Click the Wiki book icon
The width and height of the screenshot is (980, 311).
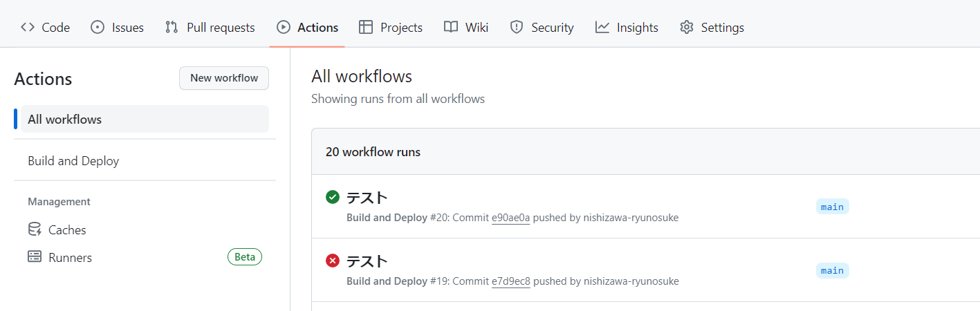click(x=451, y=28)
